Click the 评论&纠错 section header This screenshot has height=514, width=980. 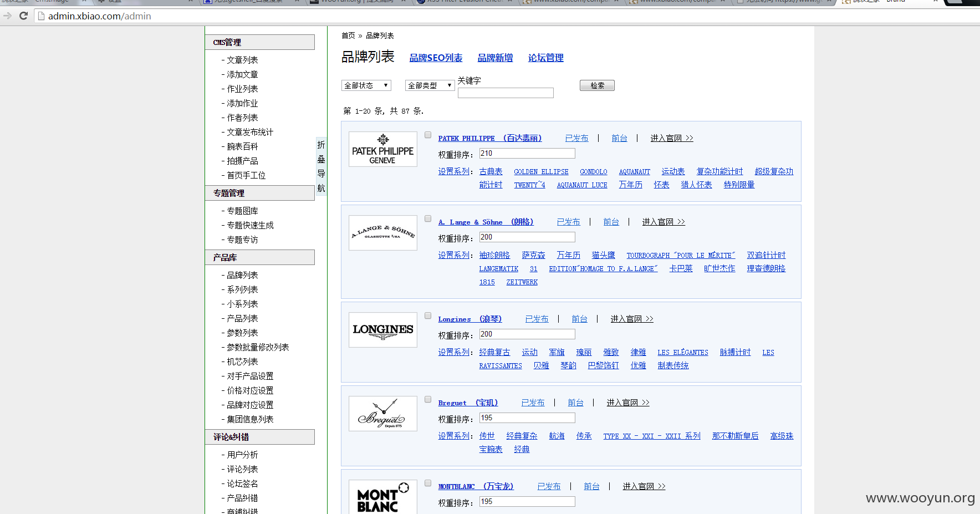coord(259,437)
